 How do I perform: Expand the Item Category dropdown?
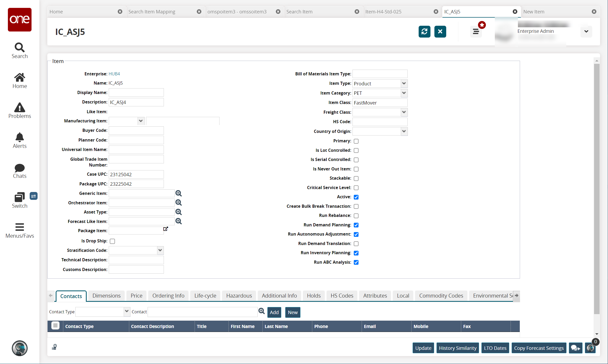[x=404, y=93]
